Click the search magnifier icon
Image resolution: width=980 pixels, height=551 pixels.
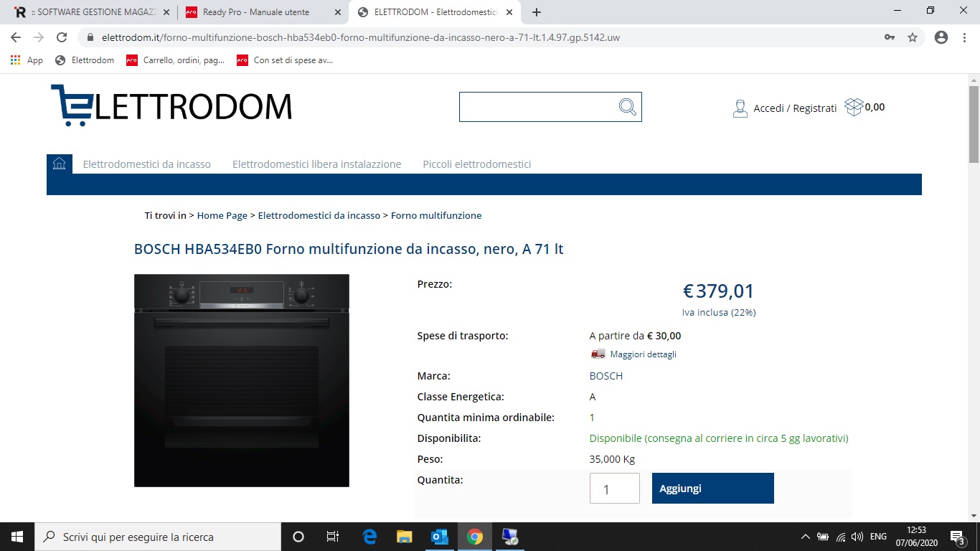pyautogui.click(x=628, y=107)
